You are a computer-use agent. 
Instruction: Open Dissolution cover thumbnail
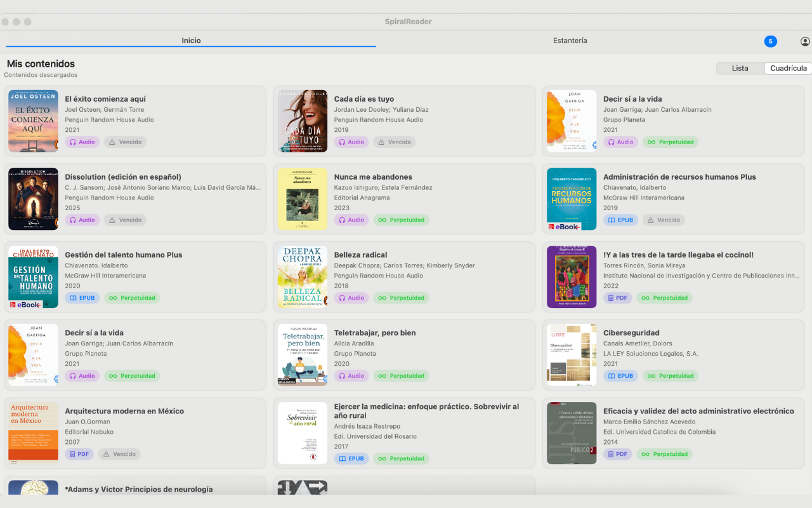pos(33,199)
